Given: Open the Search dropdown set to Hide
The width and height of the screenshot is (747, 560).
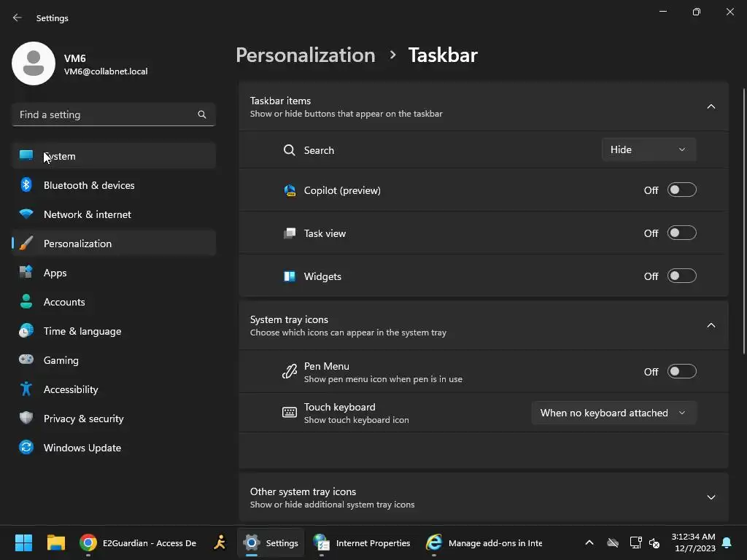Looking at the screenshot, I should coord(649,149).
